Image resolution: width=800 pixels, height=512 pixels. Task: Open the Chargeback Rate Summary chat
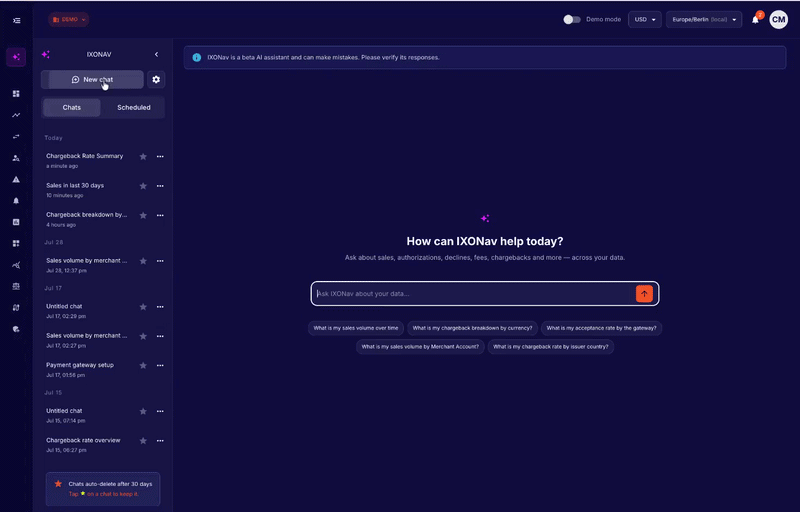point(86,160)
